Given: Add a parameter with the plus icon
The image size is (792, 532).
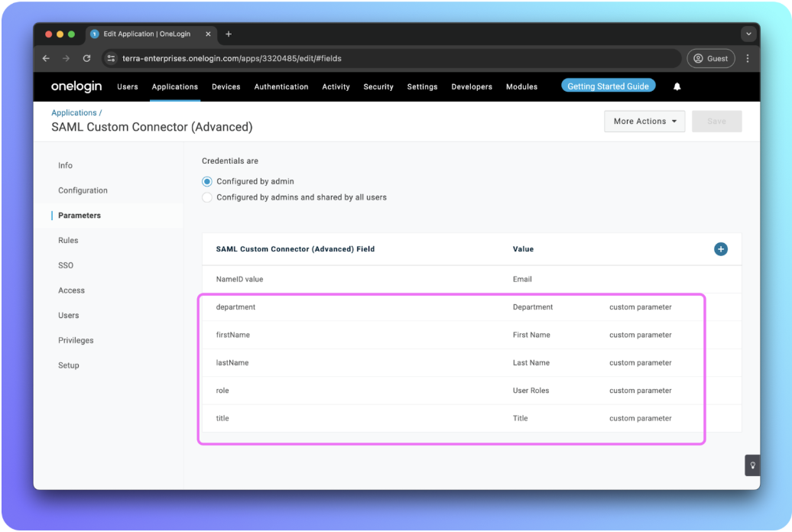Looking at the screenshot, I should (721, 249).
